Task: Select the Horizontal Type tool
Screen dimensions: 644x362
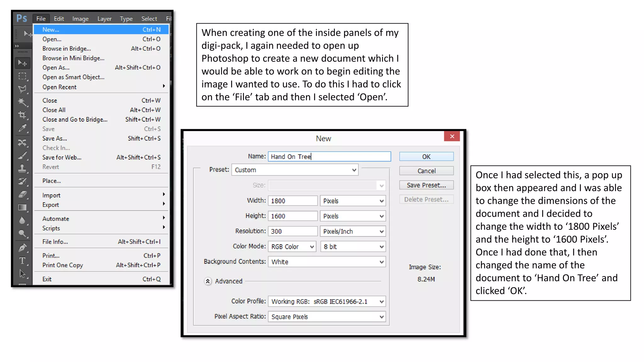Action: (x=22, y=261)
